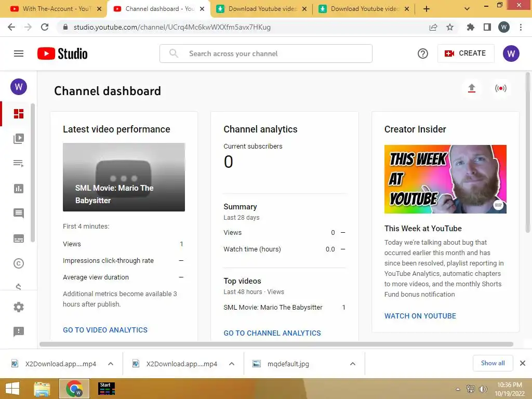Click Show all downloads button
The width and height of the screenshot is (532, 399).
493,363
